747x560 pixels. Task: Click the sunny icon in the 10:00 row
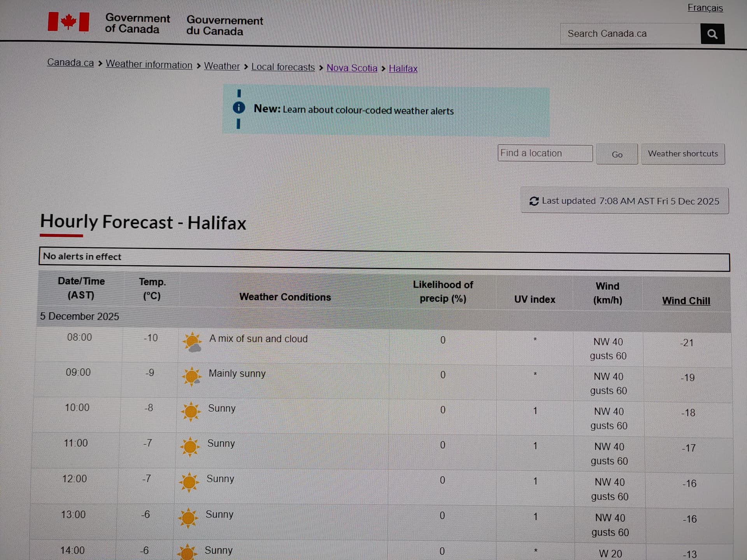click(191, 411)
